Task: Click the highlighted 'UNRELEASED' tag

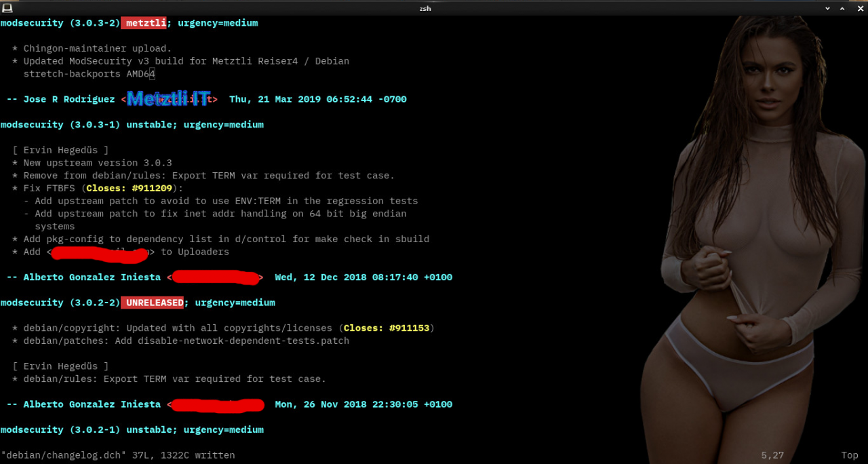Action: pyautogui.click(x=153, y=303)
